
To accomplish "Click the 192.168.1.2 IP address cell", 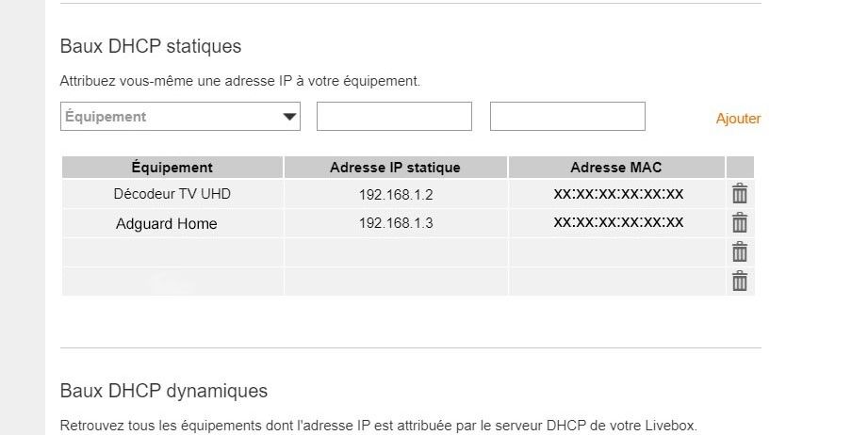I will pyautogui.click(x=395, y=195).
